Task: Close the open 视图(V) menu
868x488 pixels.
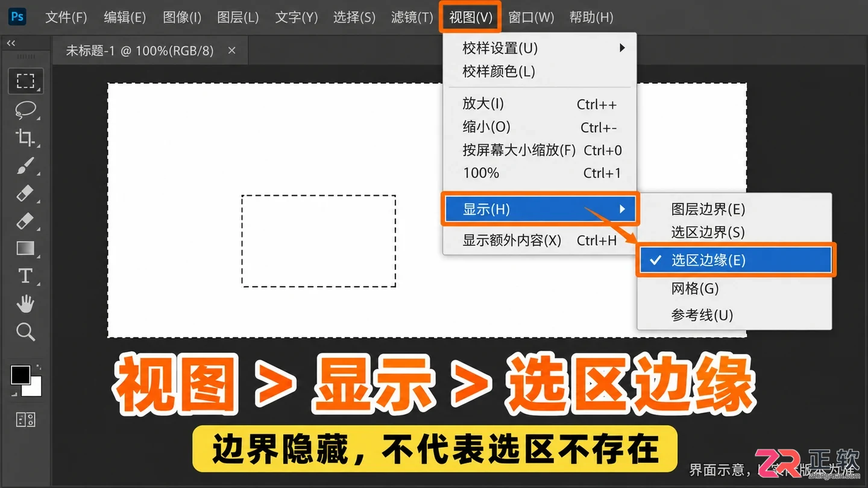Action: [x=471, y=17]
